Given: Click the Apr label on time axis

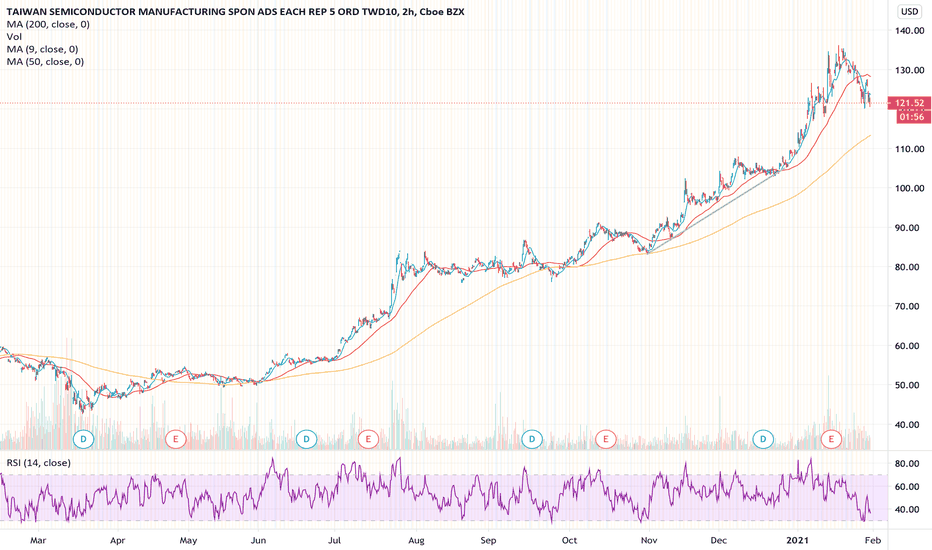Looking at the screenshot, I should [x=117, y=540].
